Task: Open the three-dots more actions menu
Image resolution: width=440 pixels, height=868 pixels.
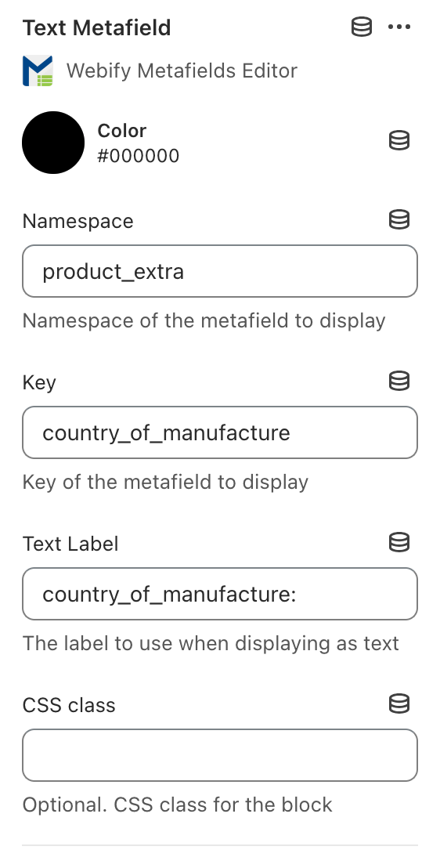Action: 399,27
